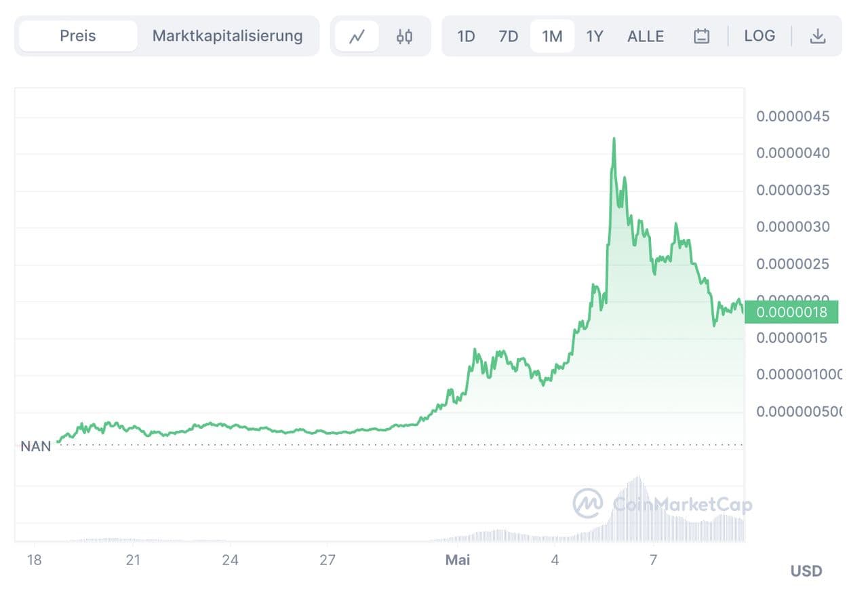
Task: Click the Mai date marker on axis
Action: 458,560
